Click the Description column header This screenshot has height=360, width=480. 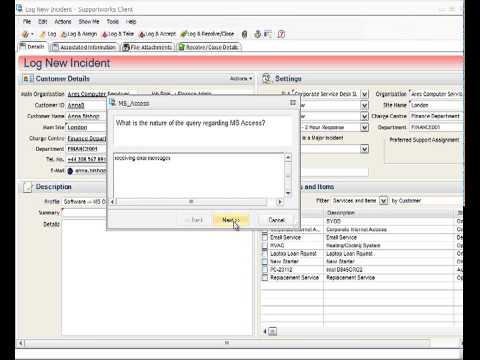[389, 213]
